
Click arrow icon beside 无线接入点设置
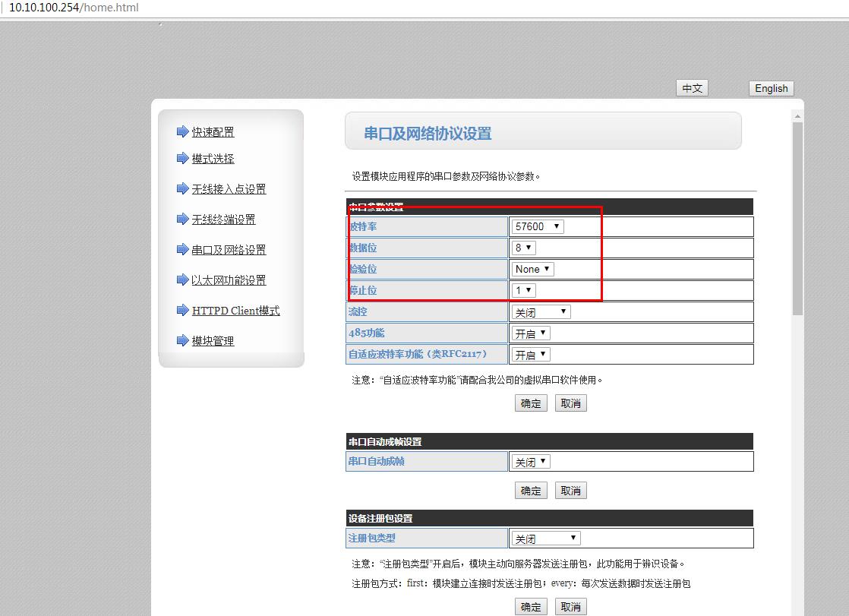pyautogui.click(x=182, y=189)
